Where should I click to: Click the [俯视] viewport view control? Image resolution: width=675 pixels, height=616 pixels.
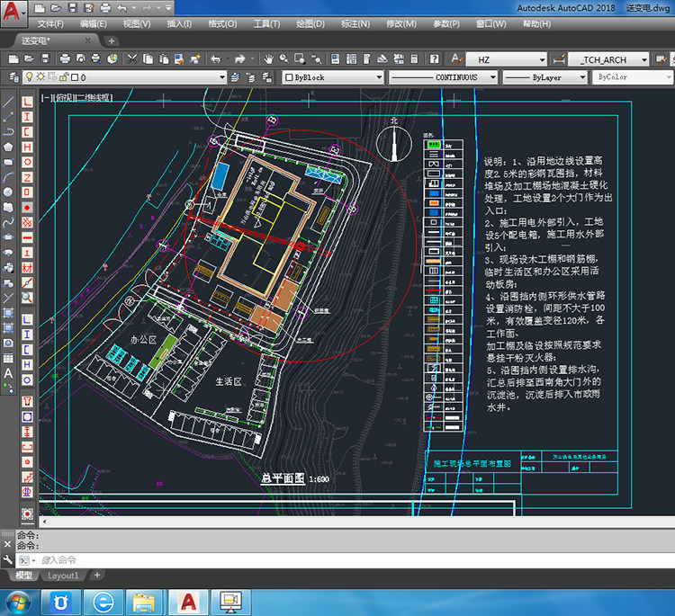click(65, 98)
